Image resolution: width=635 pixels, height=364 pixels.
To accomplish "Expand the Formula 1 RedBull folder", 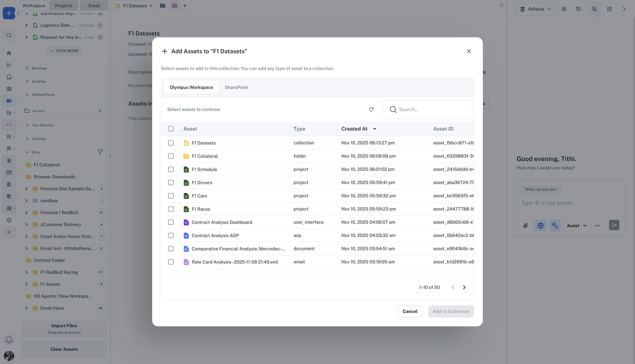I will (26, 212).
